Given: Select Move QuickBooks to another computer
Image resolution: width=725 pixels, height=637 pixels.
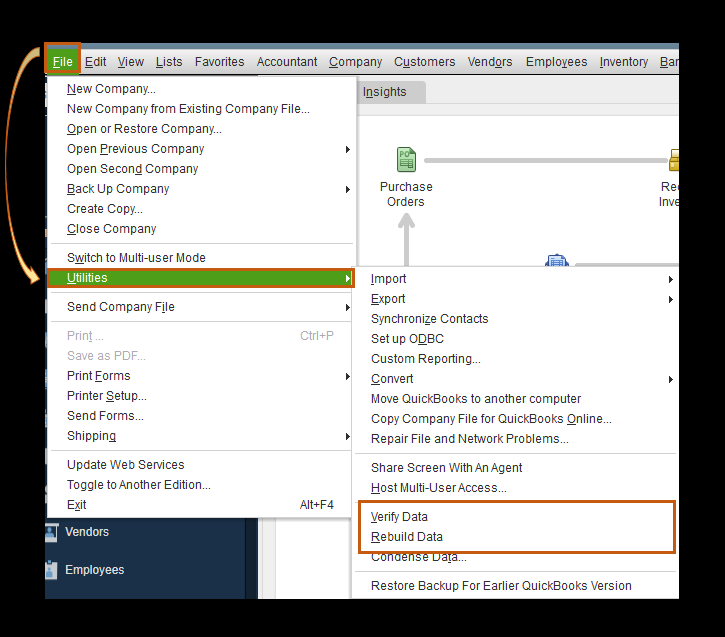Looking at the screenshot, I should coord(516,399).
